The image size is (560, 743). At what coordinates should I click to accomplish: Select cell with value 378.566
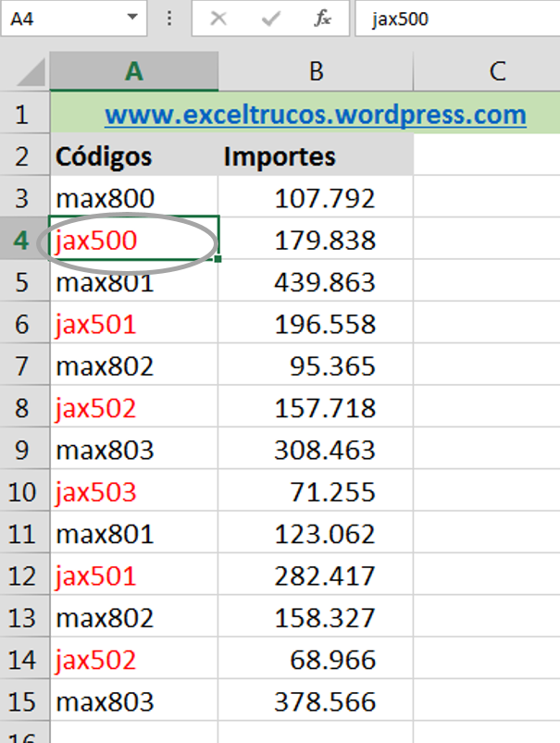tap(316, 701)
